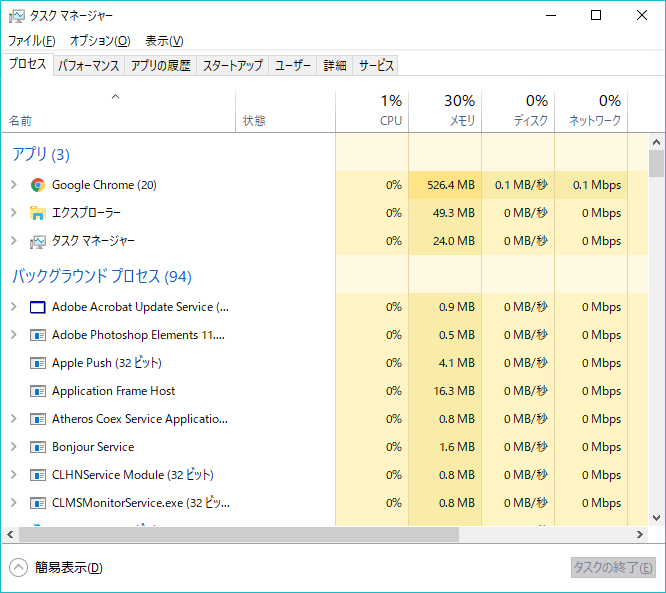Click the Google Chrome app icon

[38, 185]
